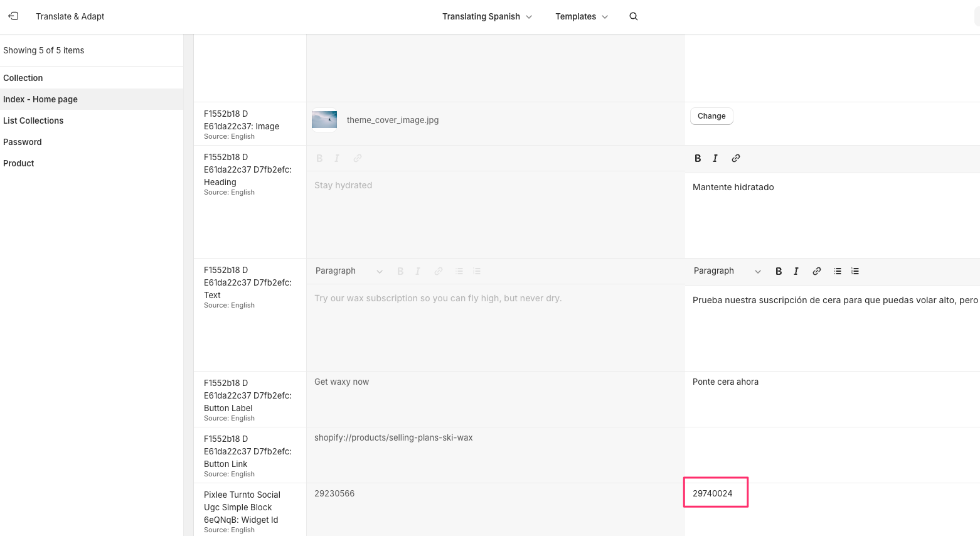The image size is (980, 536).
Task: Open the Translating Spanish language dropdown
Action: coord(487,16)
